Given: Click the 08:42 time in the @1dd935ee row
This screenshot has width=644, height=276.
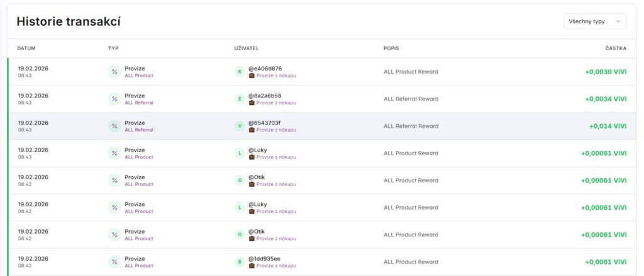Looking at the screenshot, I should [25, 266].
